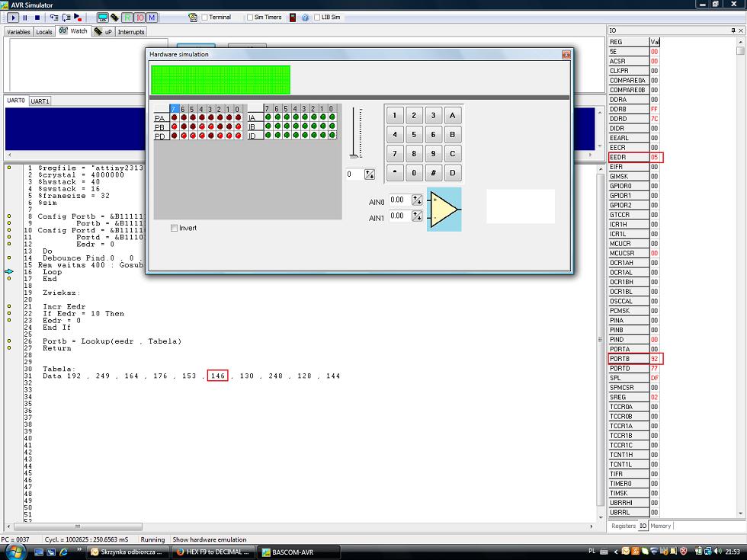Click the hardware simulation LCD icon
Viewport: 747px width, 560px height.
tap(102, 18)
